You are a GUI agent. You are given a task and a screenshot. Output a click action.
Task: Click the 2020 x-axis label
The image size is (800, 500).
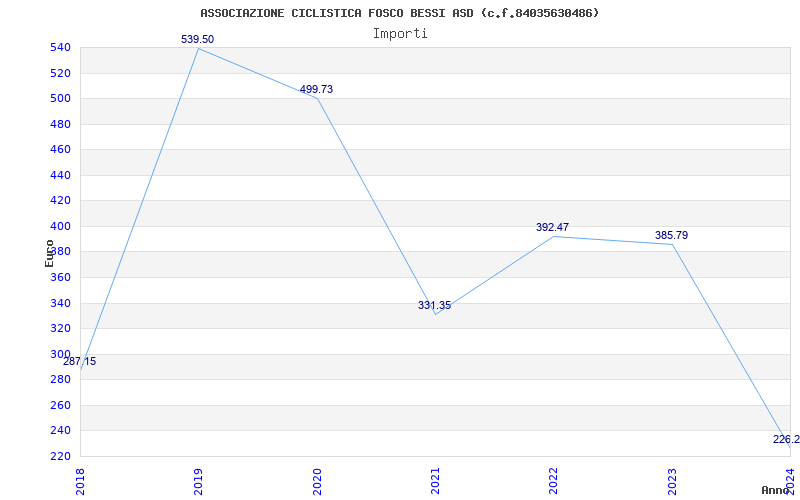[x=316, y=482]
